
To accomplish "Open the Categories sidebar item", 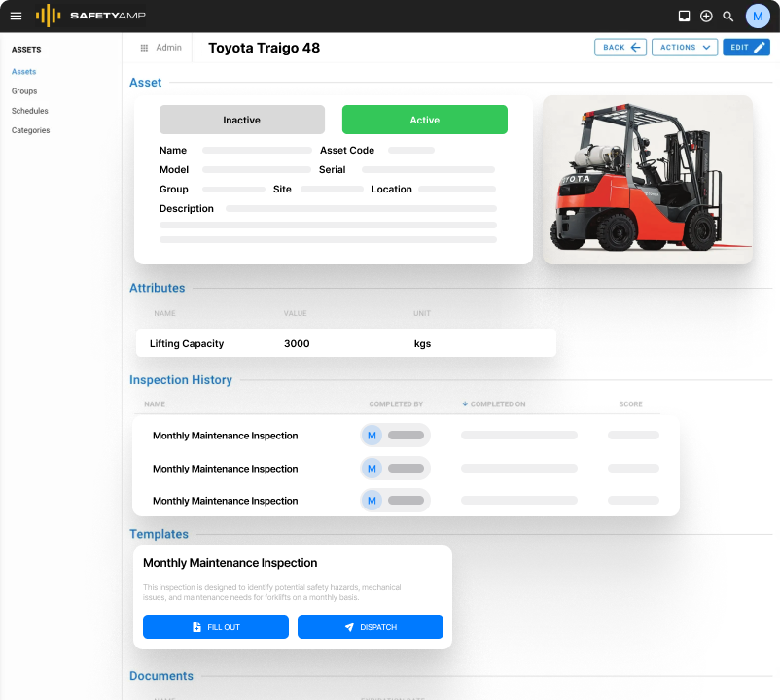I will point(31,130).
